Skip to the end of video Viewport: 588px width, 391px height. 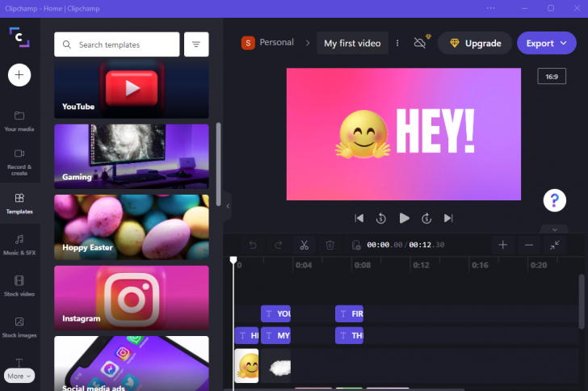(448, 218)
